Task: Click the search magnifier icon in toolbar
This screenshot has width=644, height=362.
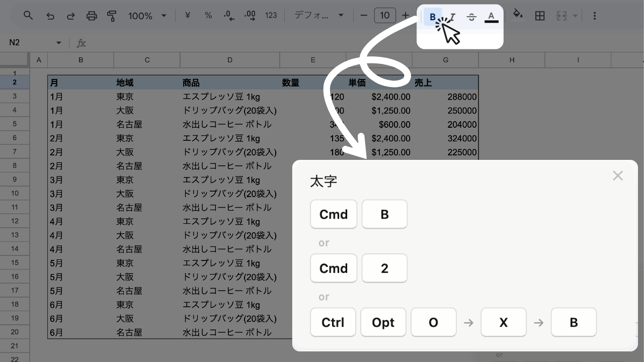Action: click(28, 16)
